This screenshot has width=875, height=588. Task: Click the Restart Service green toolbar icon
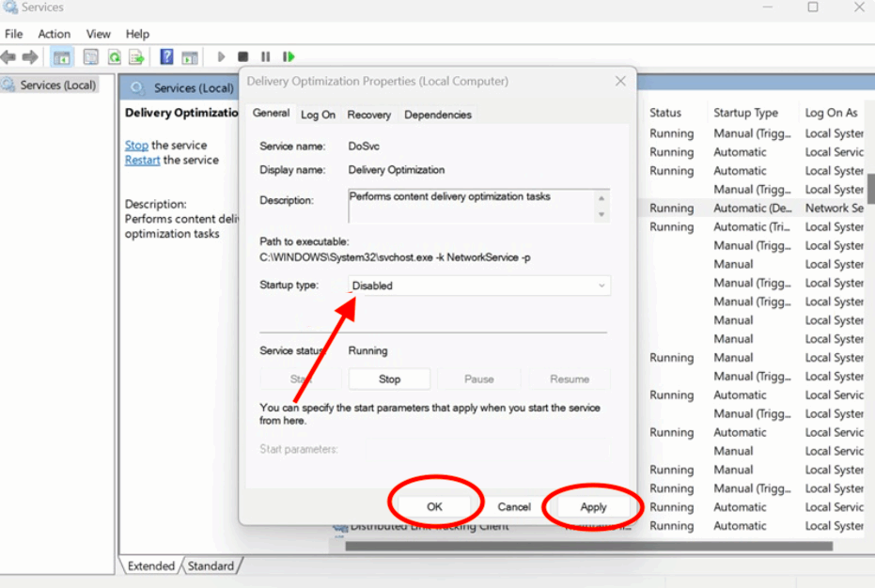(x=289, y=57)
